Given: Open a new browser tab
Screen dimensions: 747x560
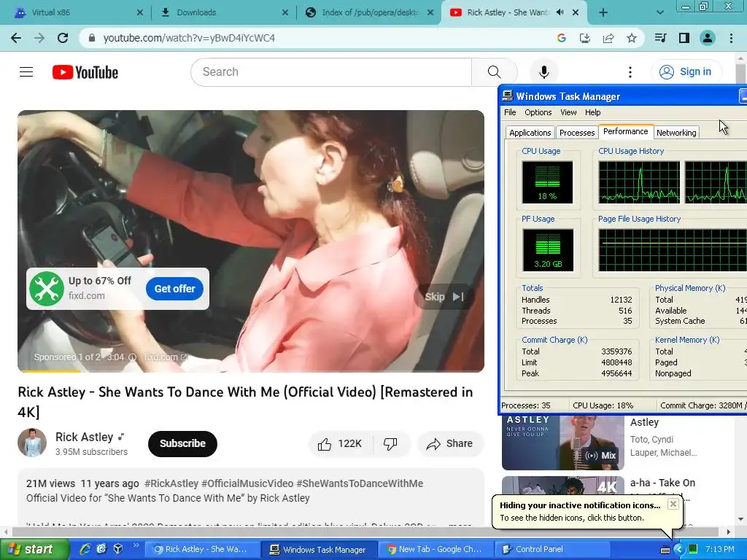Looking at the screenshot, I should click(603, 12).
